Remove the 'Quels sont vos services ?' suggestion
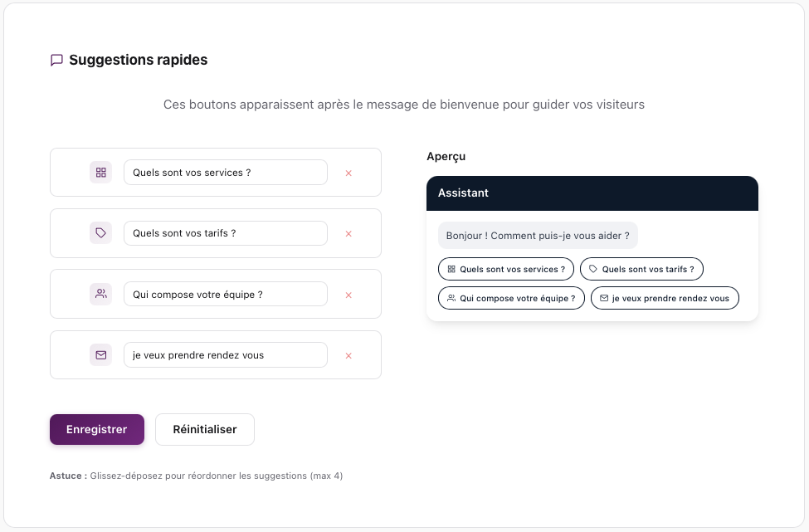809x532 pixels. click(348, 173)
